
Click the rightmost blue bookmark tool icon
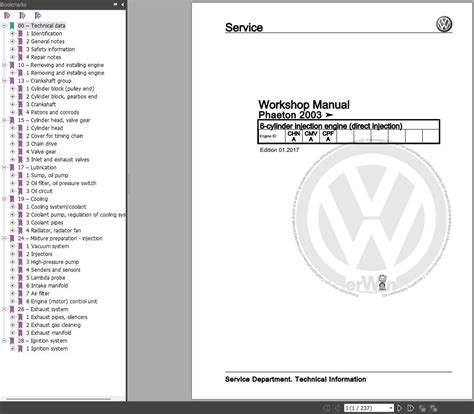[38, 16]
